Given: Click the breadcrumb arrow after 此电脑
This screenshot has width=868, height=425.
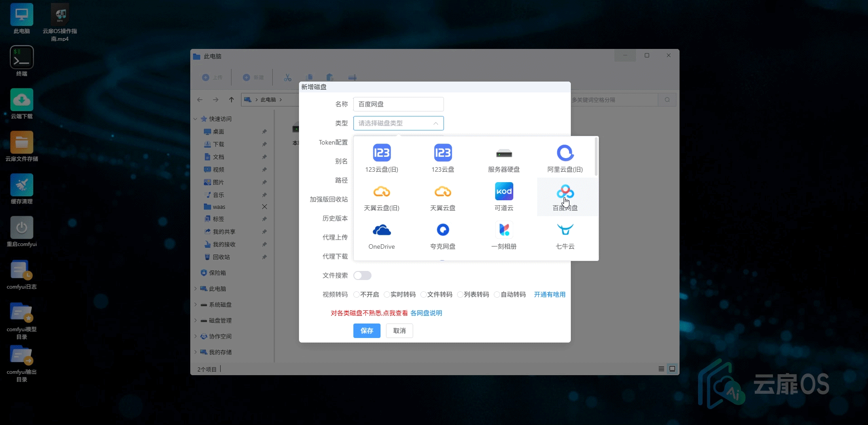Looking at the screenshot, I should coord(280,100).
